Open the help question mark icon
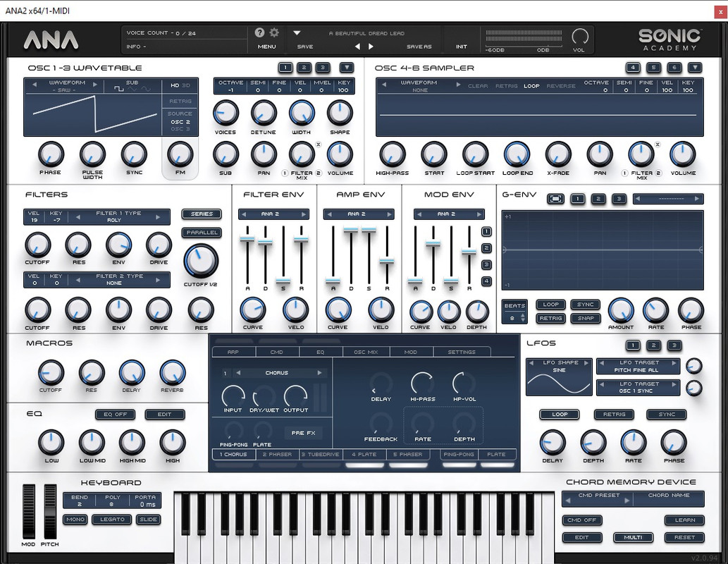This screenshot has width=728, height=564. [259, 32]
